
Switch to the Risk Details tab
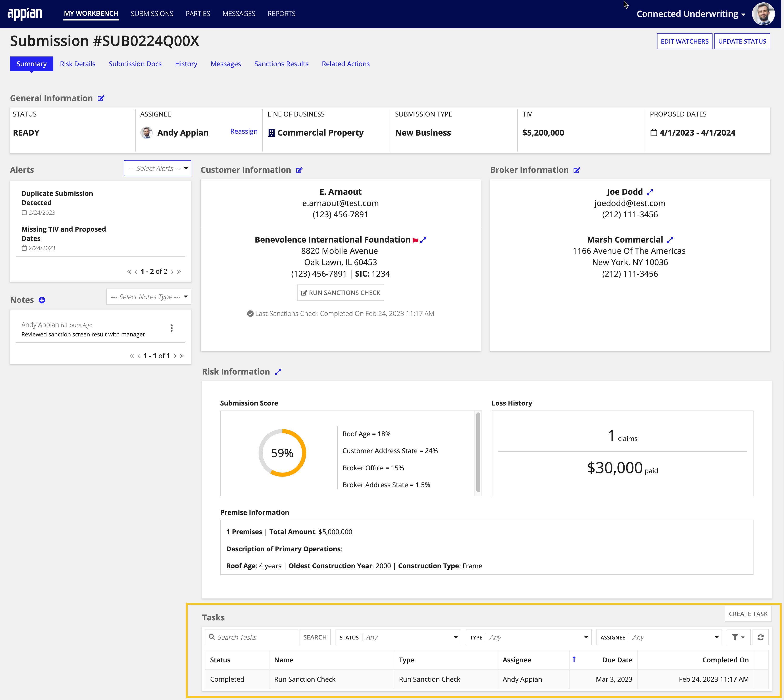pyautogui.click(x=77, y=64)
